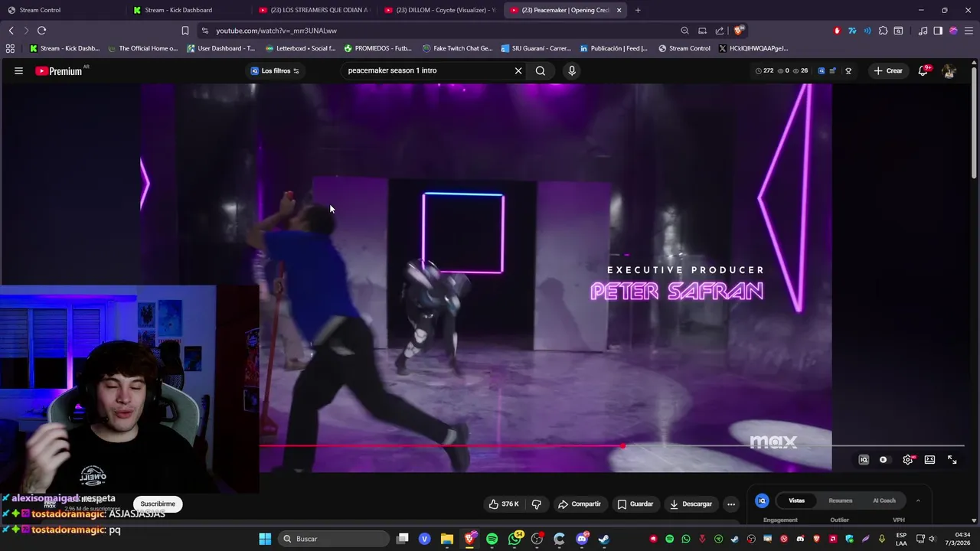Open the browser main menu
The width and height of the screenshot is (980, 551).
(969, 31)
